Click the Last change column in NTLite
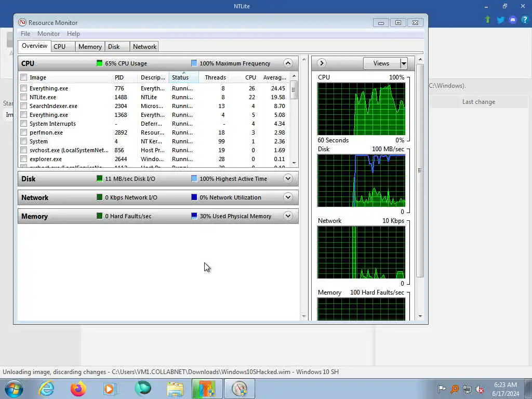532x399 pixels. 478,102
